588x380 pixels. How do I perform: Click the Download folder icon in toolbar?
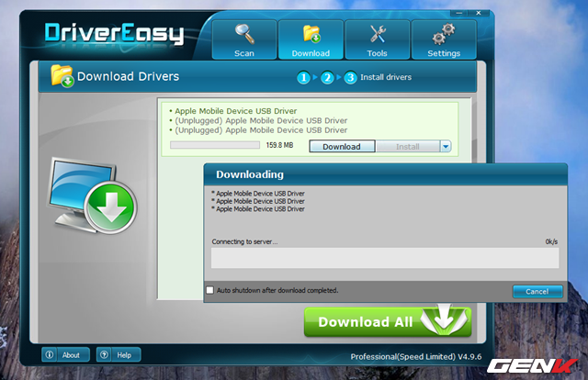311,33
